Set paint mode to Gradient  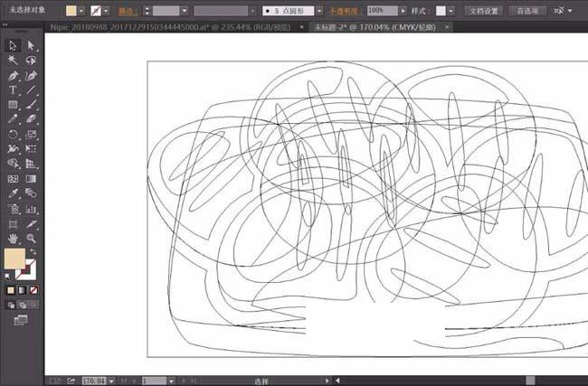(22, 290)
